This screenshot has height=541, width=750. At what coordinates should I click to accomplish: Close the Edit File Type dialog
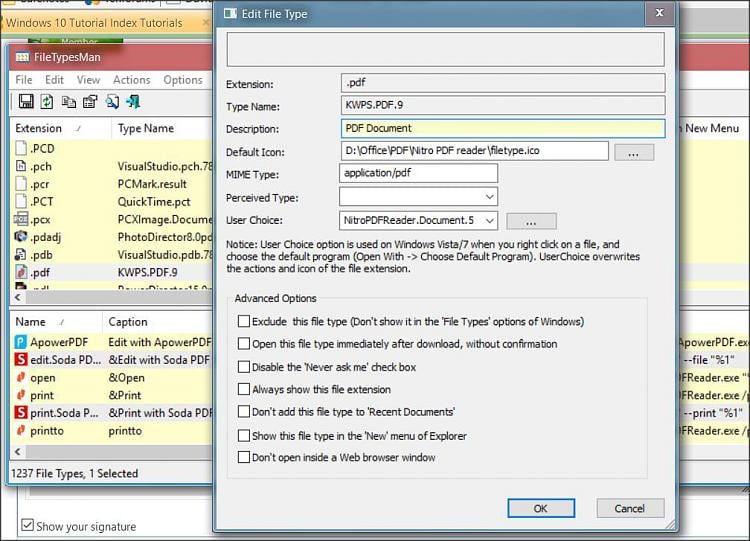(x=660, y=13)
